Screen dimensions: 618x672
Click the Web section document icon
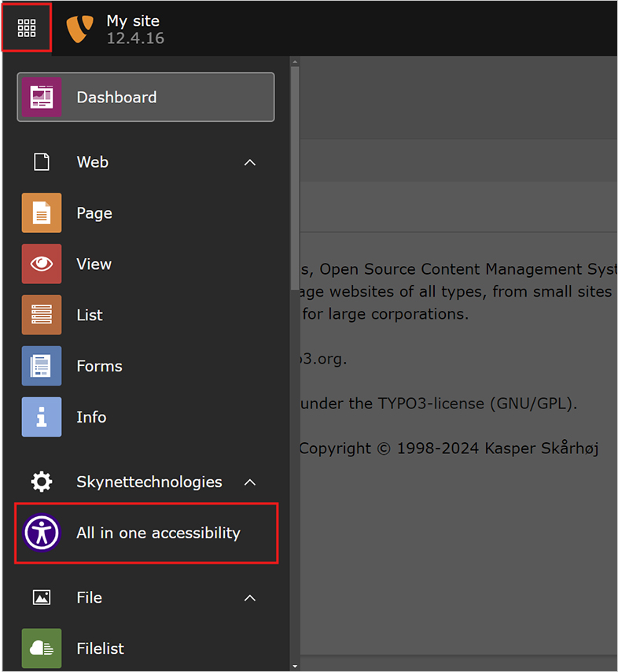pyautogui.click(x=42, y=162)
